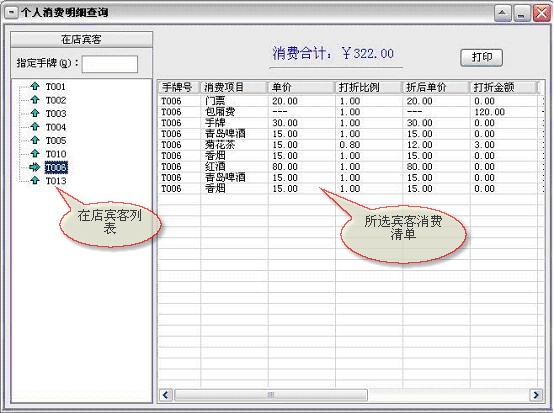Image resolution: width=554 pixels, height=413 pixels.
Task: Click the horizontal scrollbar thumb
Action: 271,395
